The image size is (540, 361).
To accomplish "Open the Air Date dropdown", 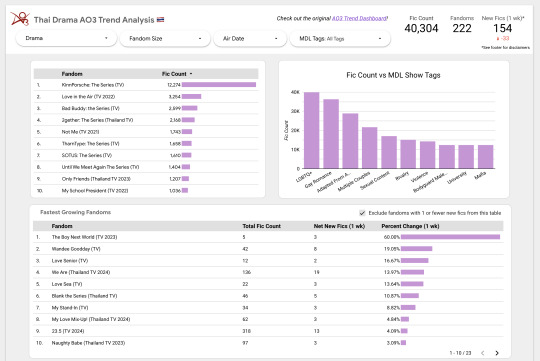I will (250, 39).
